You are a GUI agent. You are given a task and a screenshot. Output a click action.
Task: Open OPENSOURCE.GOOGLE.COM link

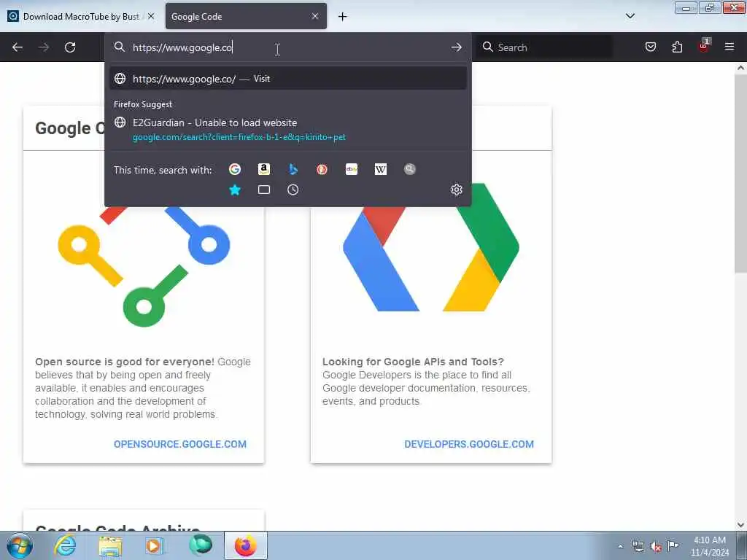(x=180, y=444)
